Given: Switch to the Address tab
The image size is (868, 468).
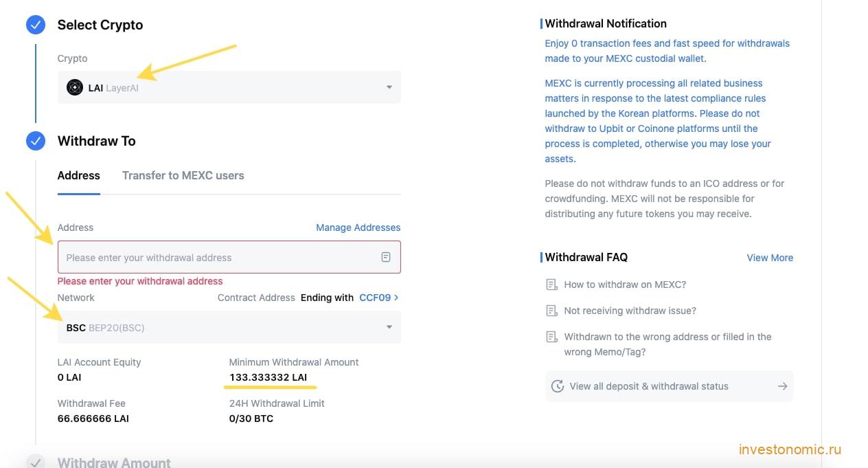Looking at the screenshot, I should (79, 175).
